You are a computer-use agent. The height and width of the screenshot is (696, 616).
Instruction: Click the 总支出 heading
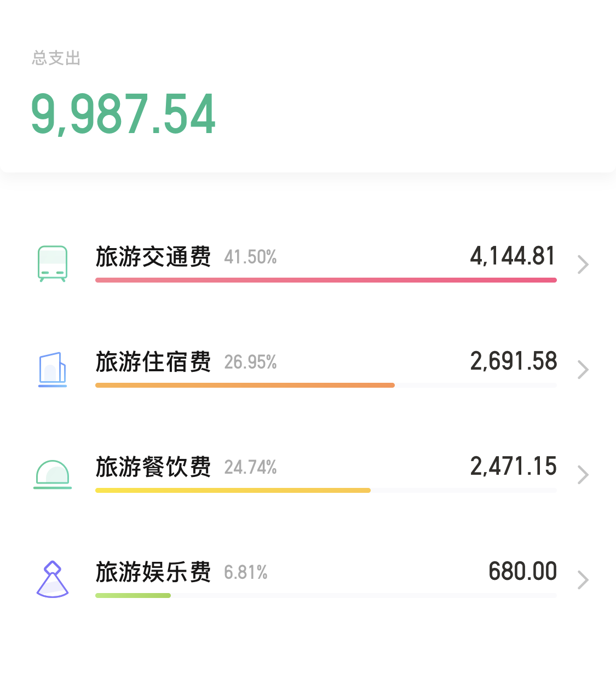[56, 58]
